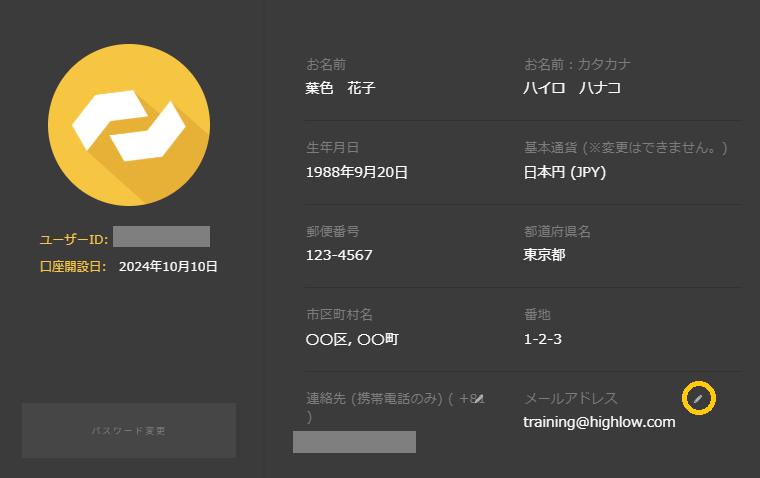Image resolution: width=760 pixels, height=478 pixels.
Task: Select the birthdate 1988年9月20日
Action: pos(357,172)
